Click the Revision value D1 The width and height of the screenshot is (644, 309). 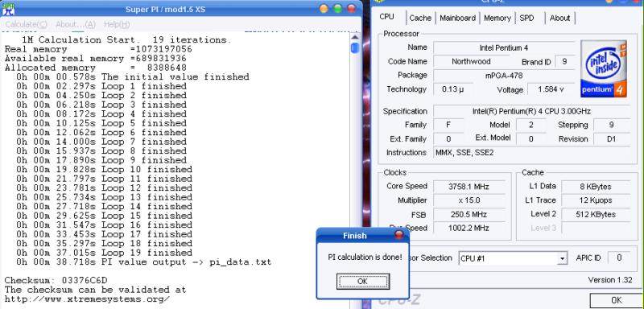coord(612,139)
